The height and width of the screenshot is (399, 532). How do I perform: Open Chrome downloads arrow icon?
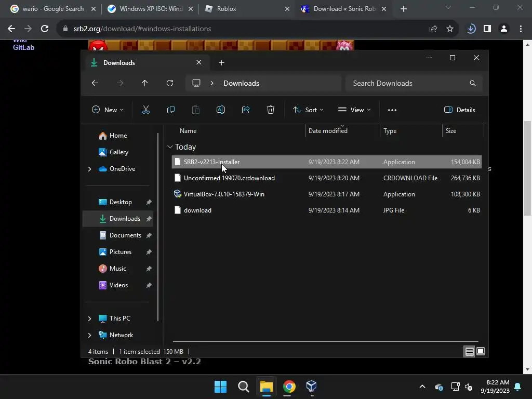(x=471, y=29)
